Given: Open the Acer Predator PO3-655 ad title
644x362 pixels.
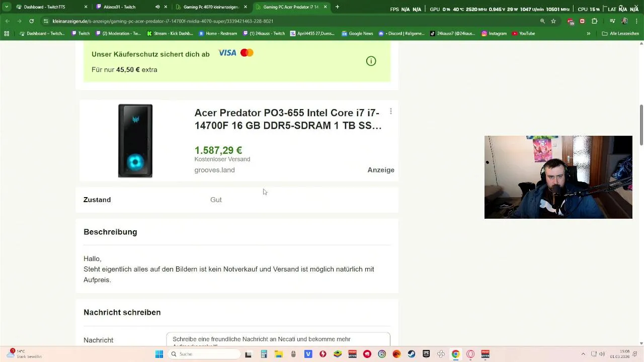Looking at the screenshot, I should pyautogui.click(x=288, y=119).
